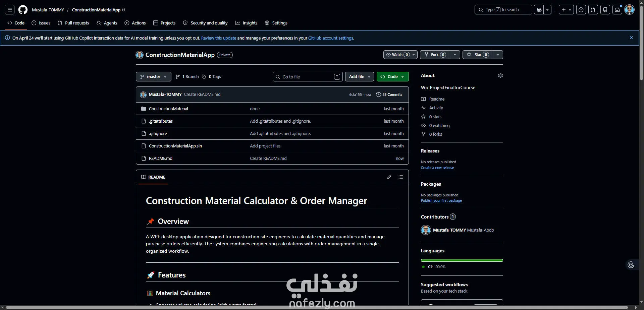This screenshot has height=310, width=644.
Task: Open the Mustafa-TOMMY owner breadcrumb link
Action: 48,10
